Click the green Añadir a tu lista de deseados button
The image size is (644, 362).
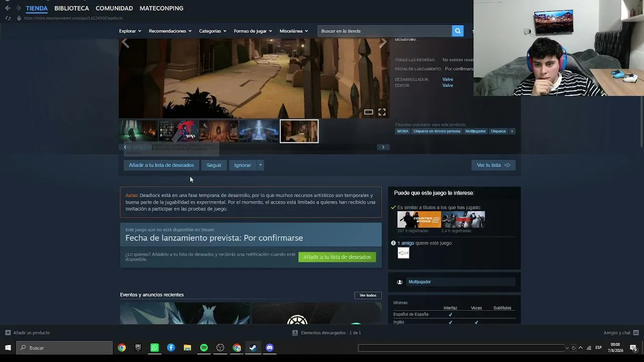(x=337, y=257)
